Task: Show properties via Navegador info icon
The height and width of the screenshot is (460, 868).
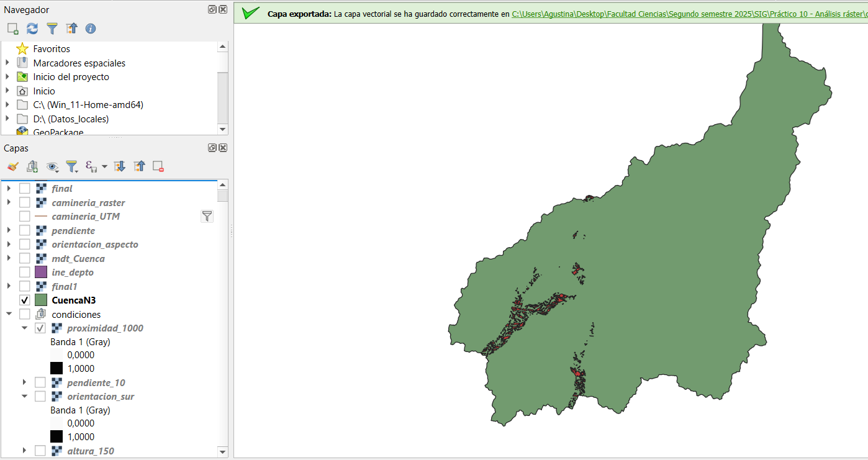Action: coord(91,29)
